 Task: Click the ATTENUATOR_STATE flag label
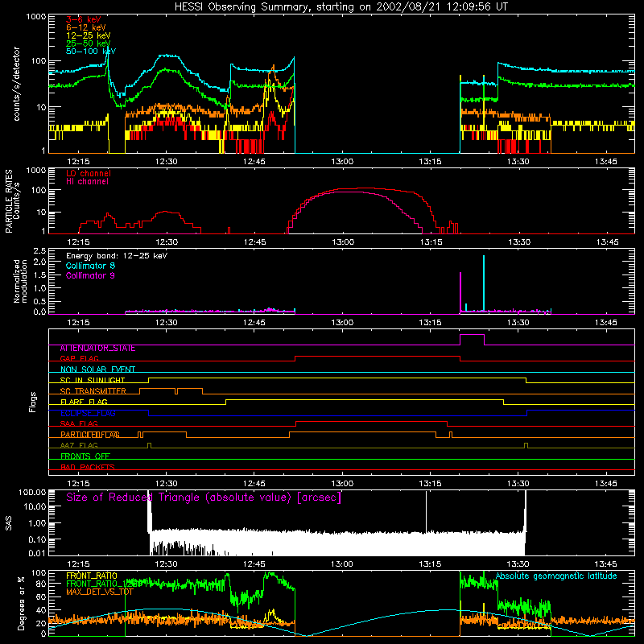[97, 349]
